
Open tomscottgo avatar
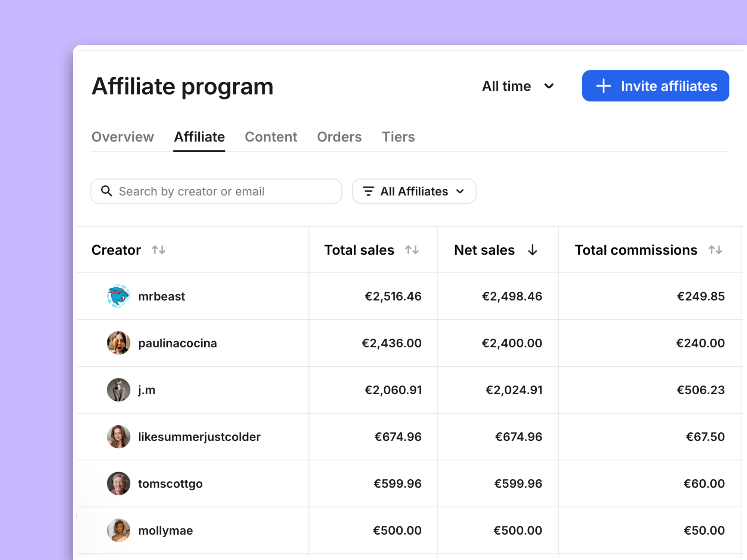[x=118, y=483]
